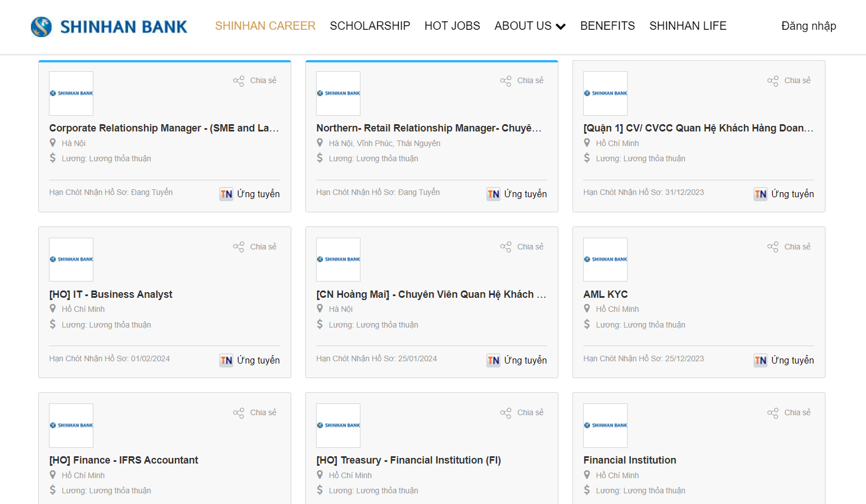The height and width of the screenshot is (504, 866).
Task: Click Chia sẻ text on IFRS Accountant card
Action: 263,412
